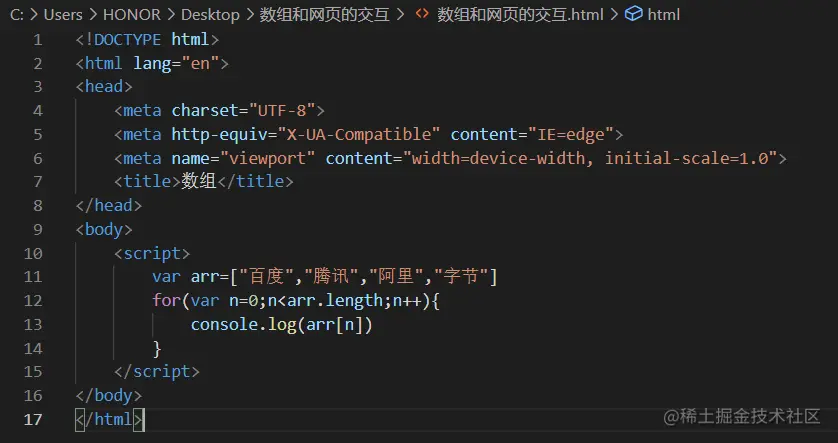Viewport: 838px width, 443px height.
Task: Click the closing </html> tag
Action: [110, 419]
